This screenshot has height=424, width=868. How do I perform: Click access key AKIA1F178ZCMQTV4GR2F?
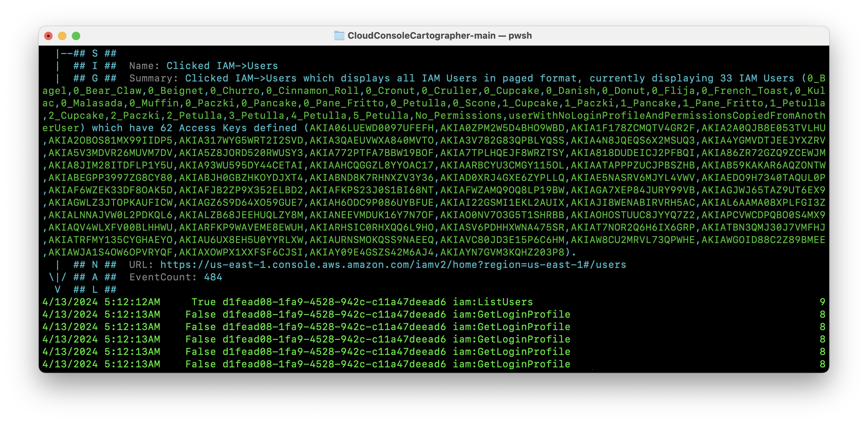(633, 128)
